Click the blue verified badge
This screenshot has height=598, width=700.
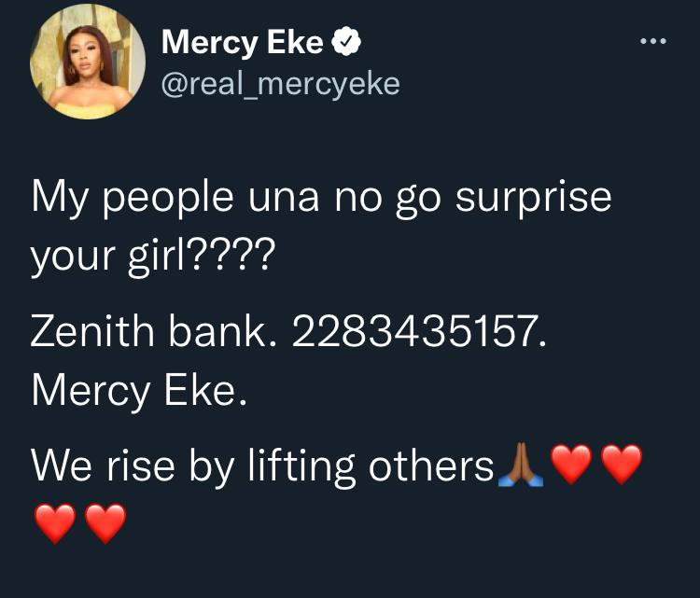point(346,42)
